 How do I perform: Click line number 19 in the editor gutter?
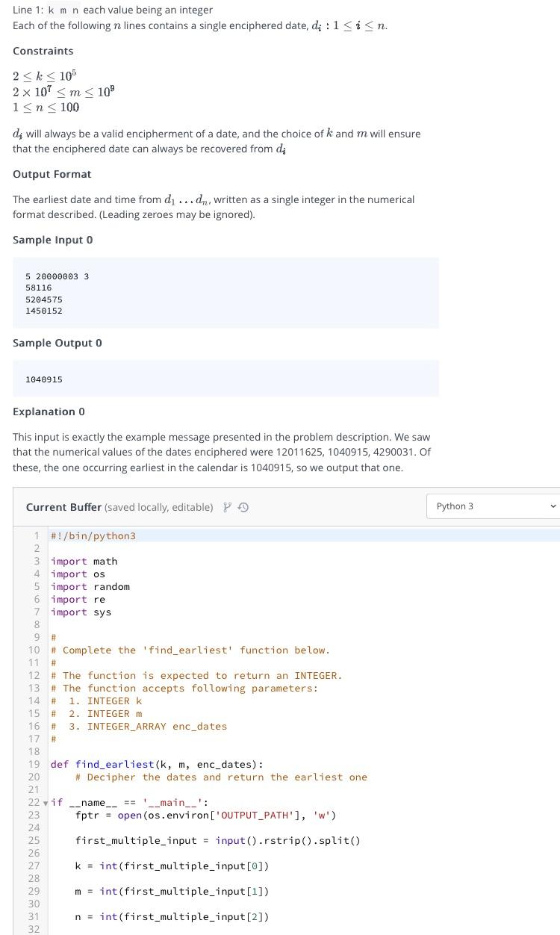pyautogui.click(x=35, y=764)
